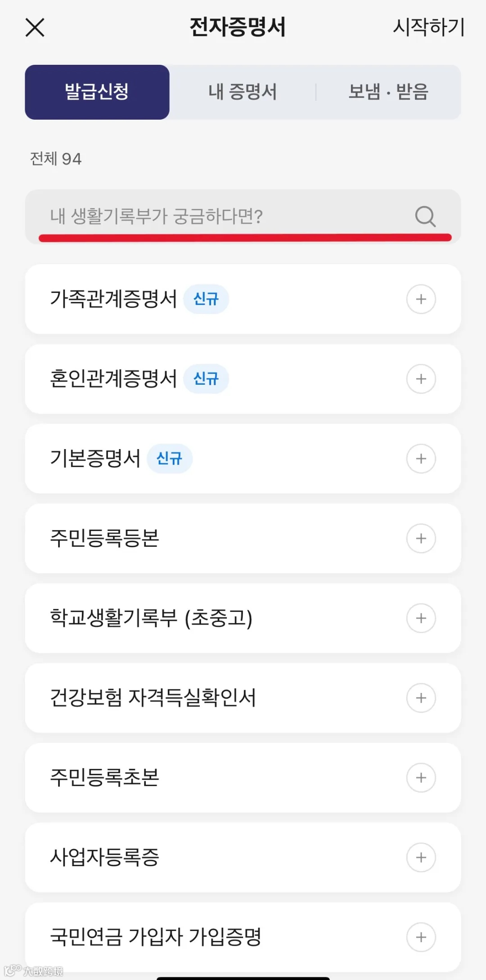This screenshot has height=980, width=486.
Task: Tap plus icon for 혼인관계증명서
Action: pyautogui.click(x=421, y=379)
